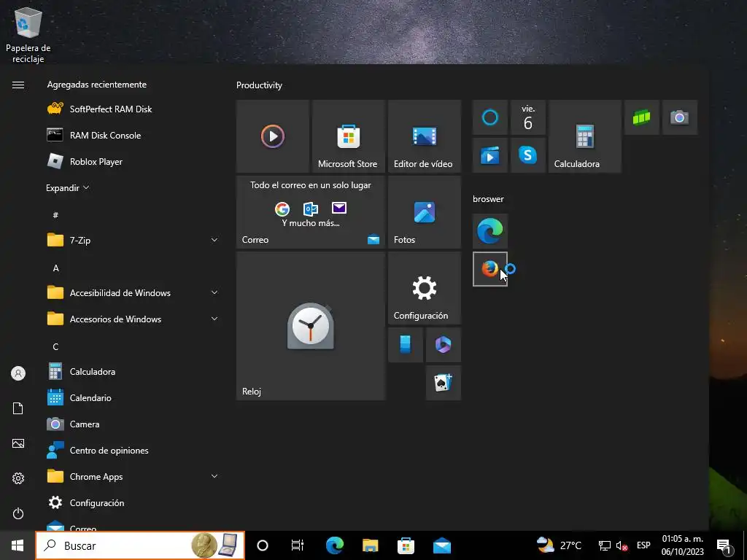Open the green Xbox Game Bar tile
Viewport: 747px width, 560px height.
[x=642, y=117]
